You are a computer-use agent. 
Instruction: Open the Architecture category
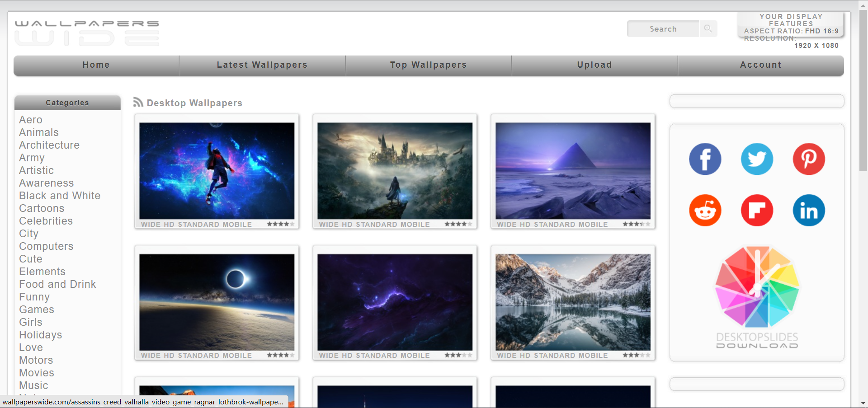click(49, 145)
